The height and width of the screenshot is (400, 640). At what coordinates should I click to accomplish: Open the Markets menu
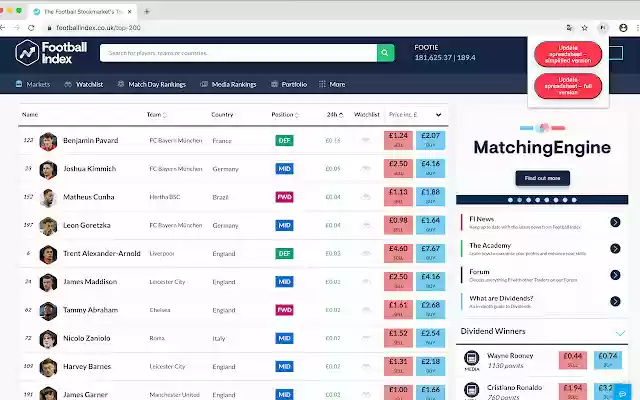tap(33, 84)
